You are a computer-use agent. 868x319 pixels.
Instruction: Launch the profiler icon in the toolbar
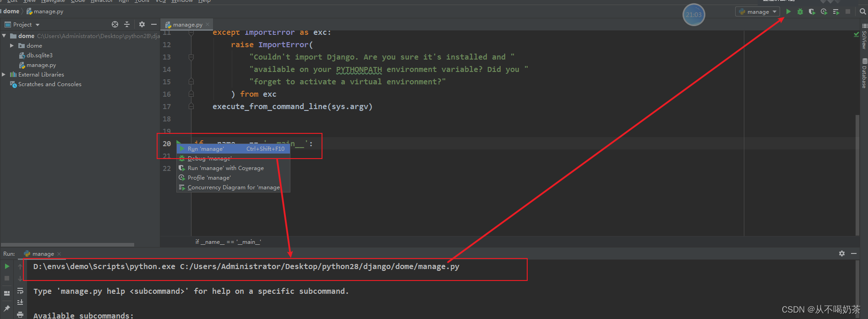(x=824, y=11)
